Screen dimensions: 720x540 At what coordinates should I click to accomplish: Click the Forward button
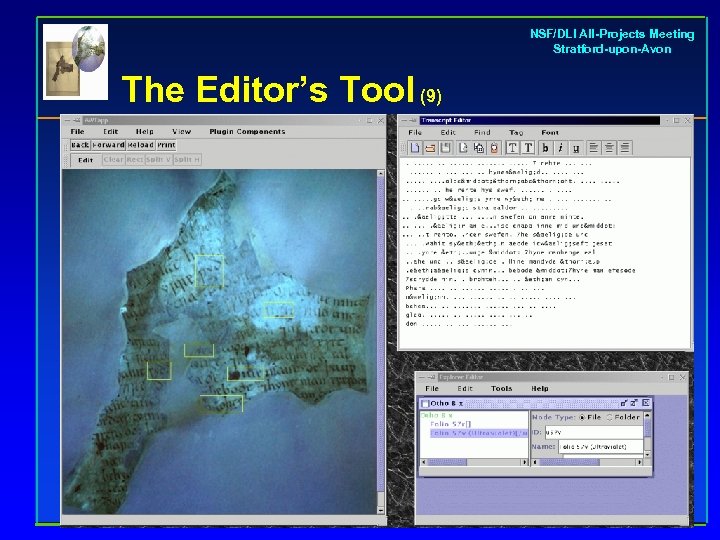pyautogui.click(x=108, y=145)
